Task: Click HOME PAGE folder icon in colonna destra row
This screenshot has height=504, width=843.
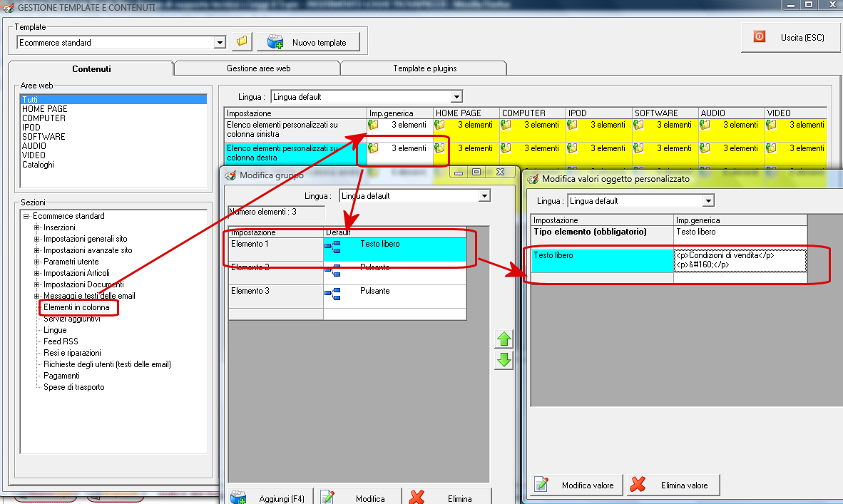Action: [x=440, y=148]
